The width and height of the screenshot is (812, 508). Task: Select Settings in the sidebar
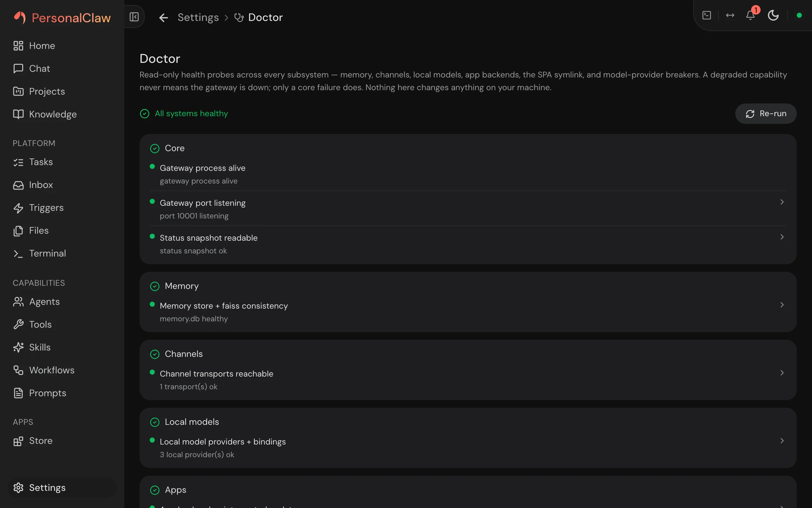pos(62,488)
